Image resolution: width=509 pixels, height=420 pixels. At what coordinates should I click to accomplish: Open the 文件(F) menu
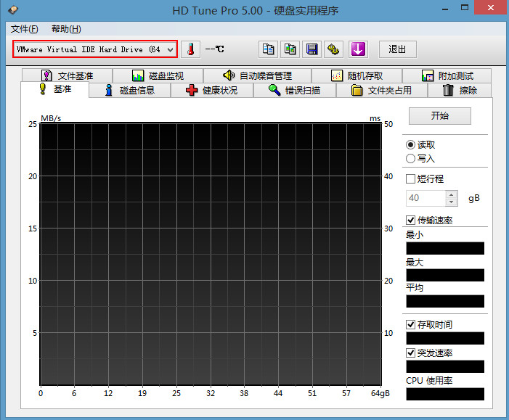point(25,29)
